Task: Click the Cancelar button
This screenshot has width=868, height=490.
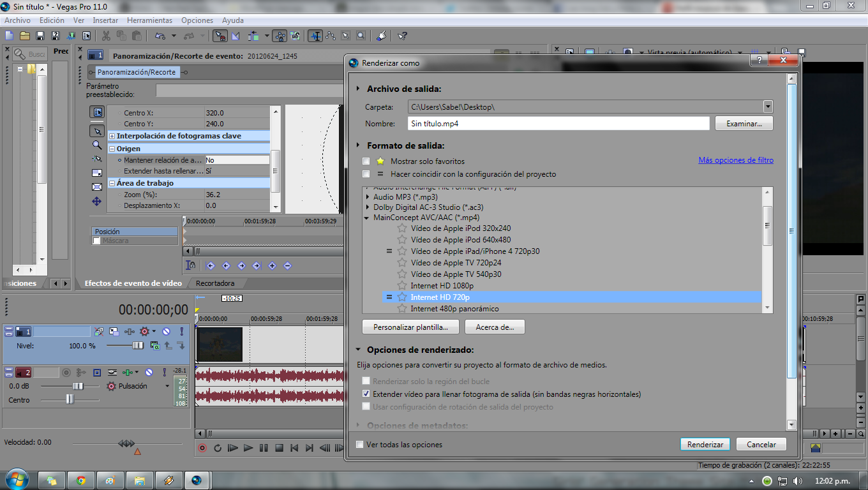Action: [761, 445]
